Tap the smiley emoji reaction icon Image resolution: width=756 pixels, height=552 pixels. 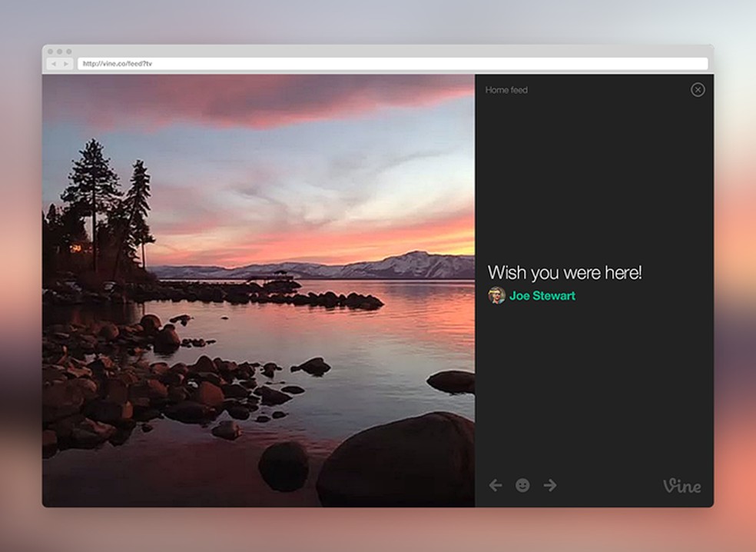(523, 485)
